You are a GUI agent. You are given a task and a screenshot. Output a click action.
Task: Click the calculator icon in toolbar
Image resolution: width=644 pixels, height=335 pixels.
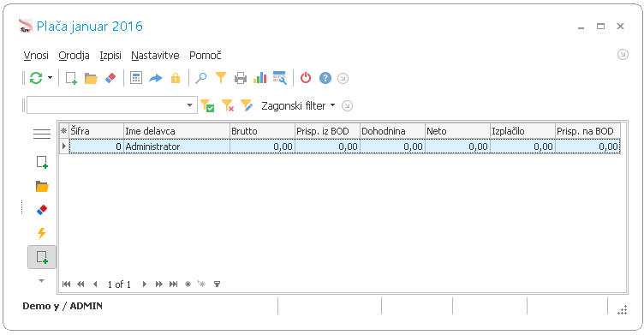click(136, 78)
